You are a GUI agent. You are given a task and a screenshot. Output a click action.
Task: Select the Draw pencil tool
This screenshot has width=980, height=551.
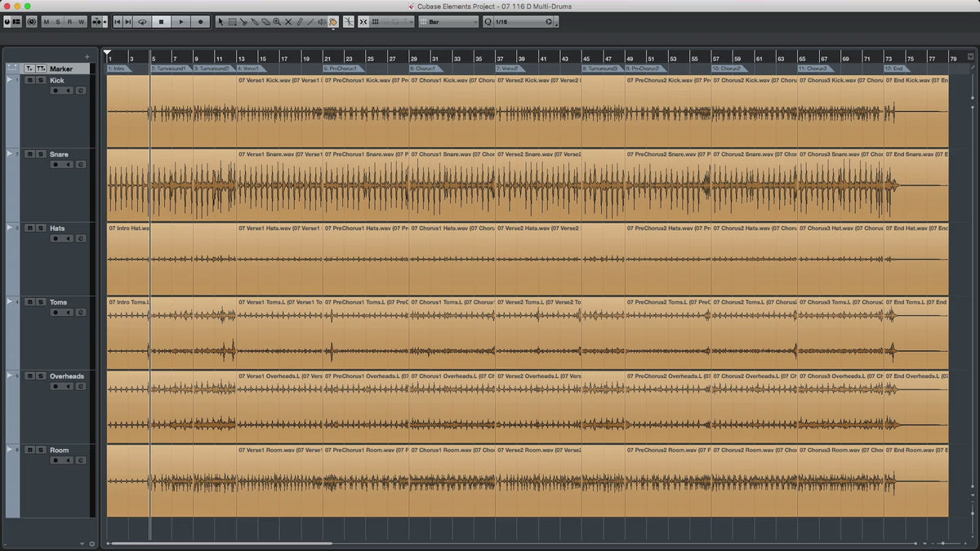(x=299, y=22)
